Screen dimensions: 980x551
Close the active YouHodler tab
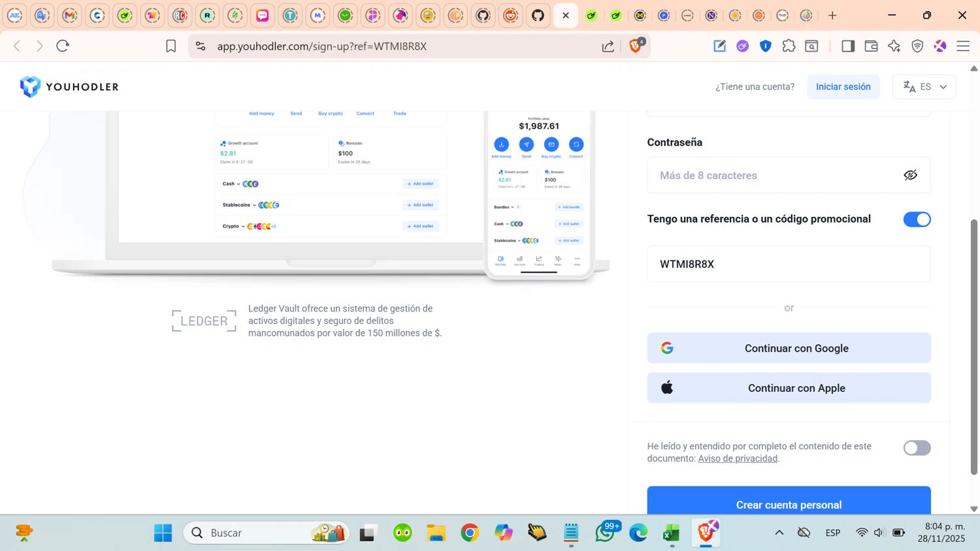pyautogui.click(x=566, y=15)
